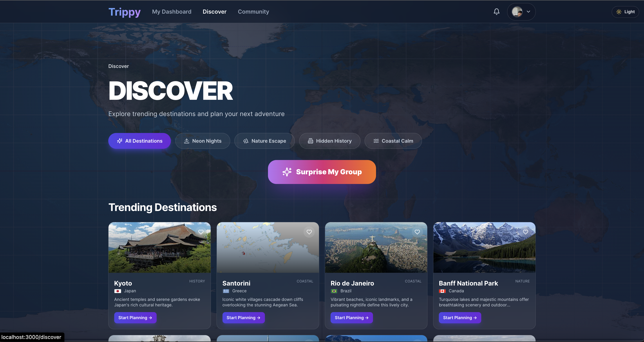Image resolution: width=644 pixels, height=342 pixels.
Task: Click Banff National Park heart icon
Action: (525, 232)
